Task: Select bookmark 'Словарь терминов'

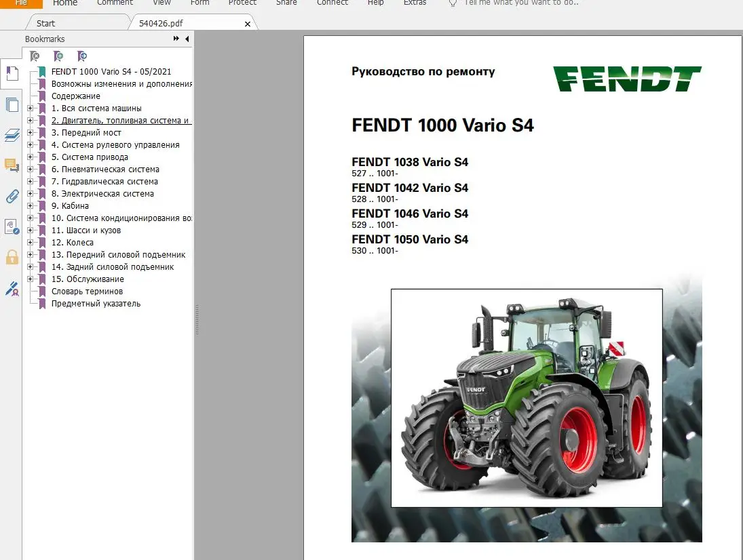Action: (89, 291)
